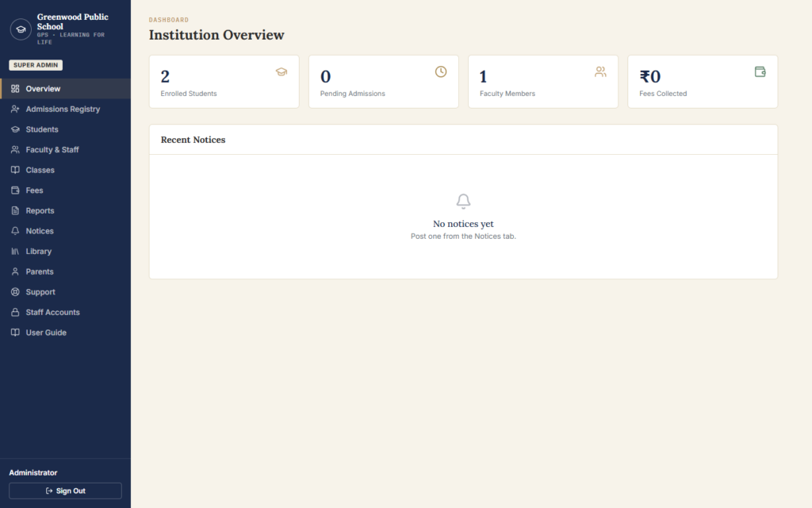The image size is (812, 508).
Task: Open Admissions Registry from the sidebar
Action: (x=65, y=109)
